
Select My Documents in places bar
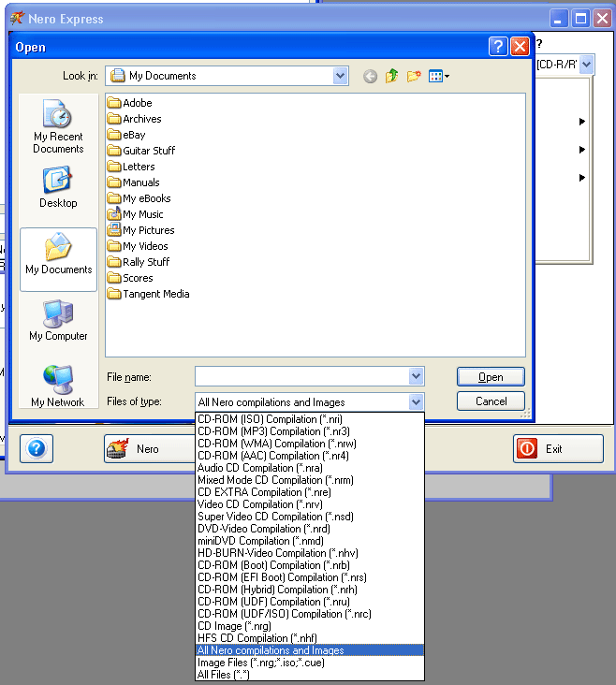tap(59, 259)
